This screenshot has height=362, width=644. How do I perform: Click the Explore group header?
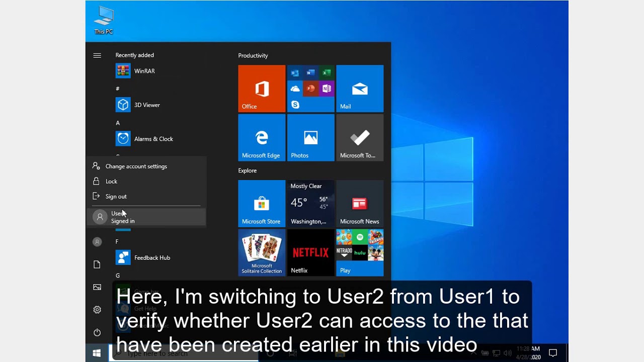pos(248,171)
